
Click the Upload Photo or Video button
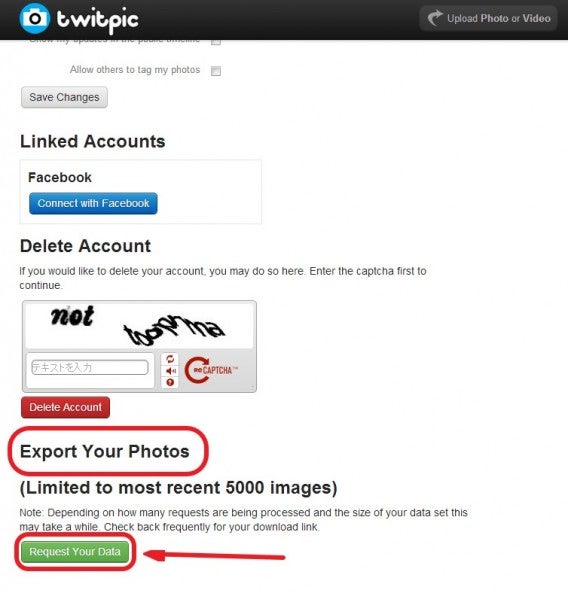(x=488, y=18)
